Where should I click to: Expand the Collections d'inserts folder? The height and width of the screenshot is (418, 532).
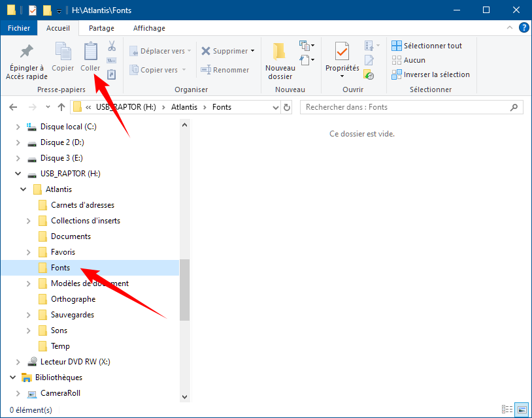28,221
